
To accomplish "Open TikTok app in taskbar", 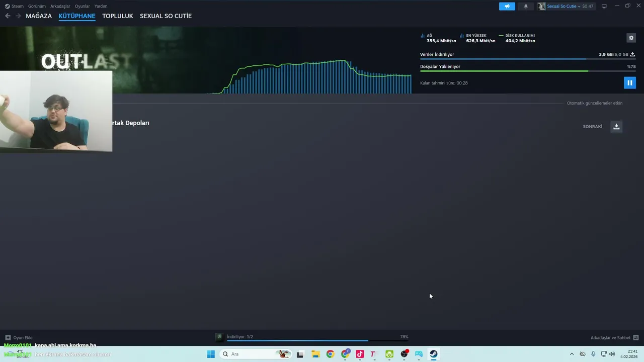I will tap(360, 354).
